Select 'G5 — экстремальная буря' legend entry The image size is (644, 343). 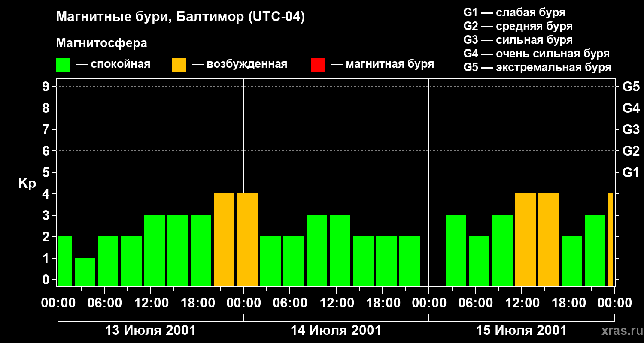[x=537, y=67]
